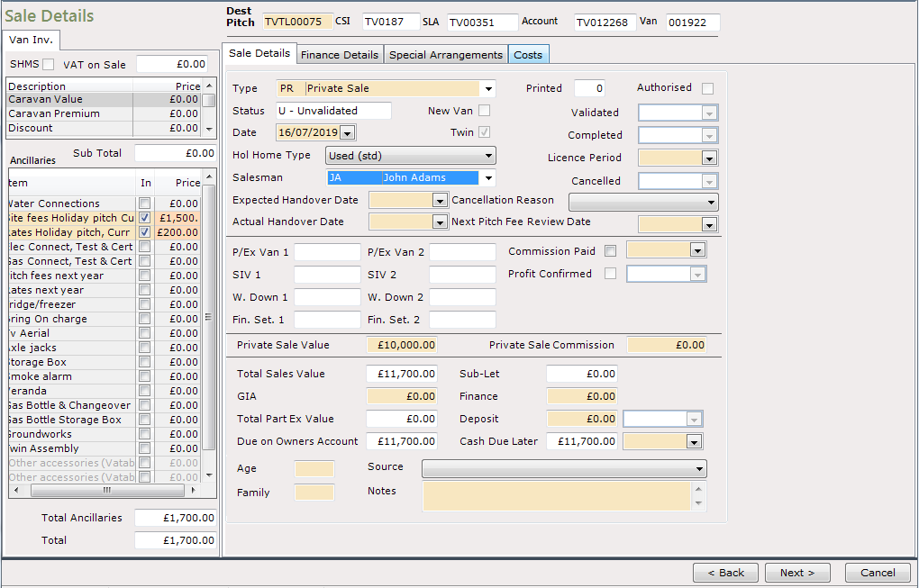Open the Date calendar dropdown arrow
The image size is (919, 588).
(x=348, y=133)
